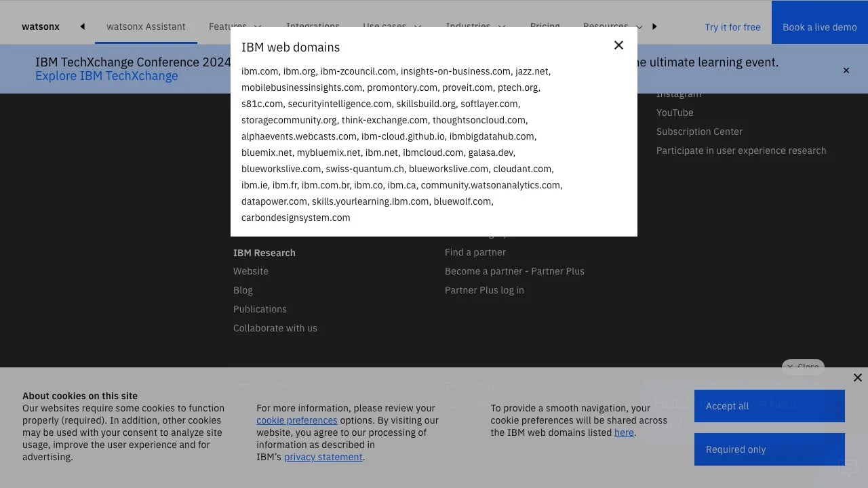This screenshot has width=868, height=488.
Task: Open the watsonx home menu item
Action: (x=41, y=27)
